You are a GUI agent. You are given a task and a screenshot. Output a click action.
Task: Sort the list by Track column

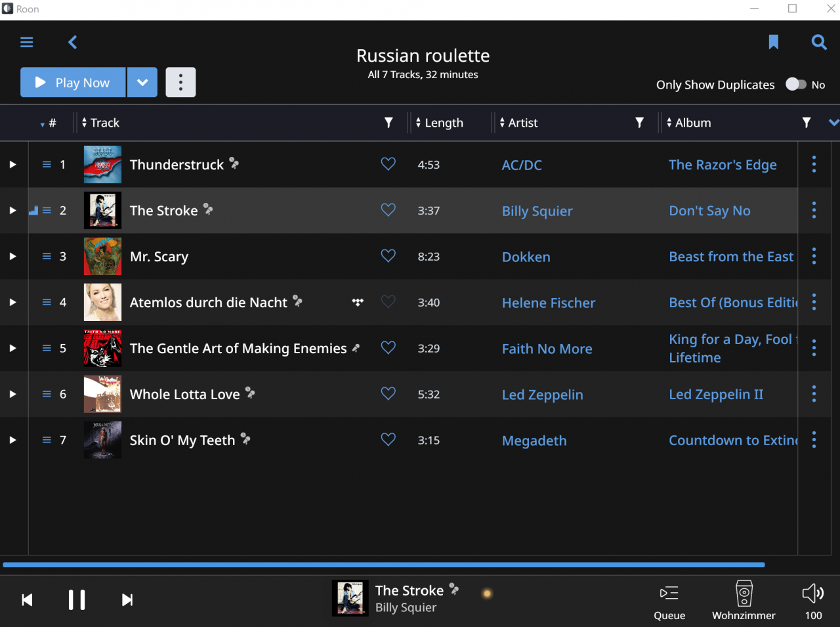point(100,123)
